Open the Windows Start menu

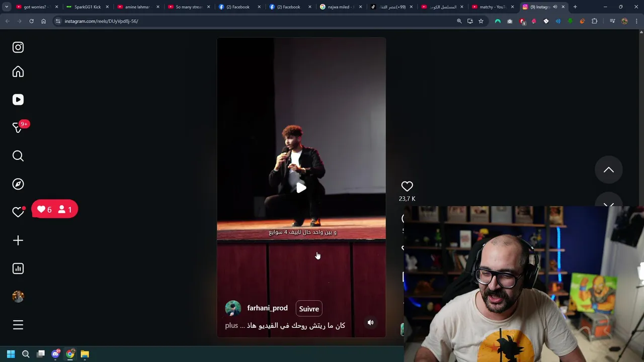click(11, 354)
